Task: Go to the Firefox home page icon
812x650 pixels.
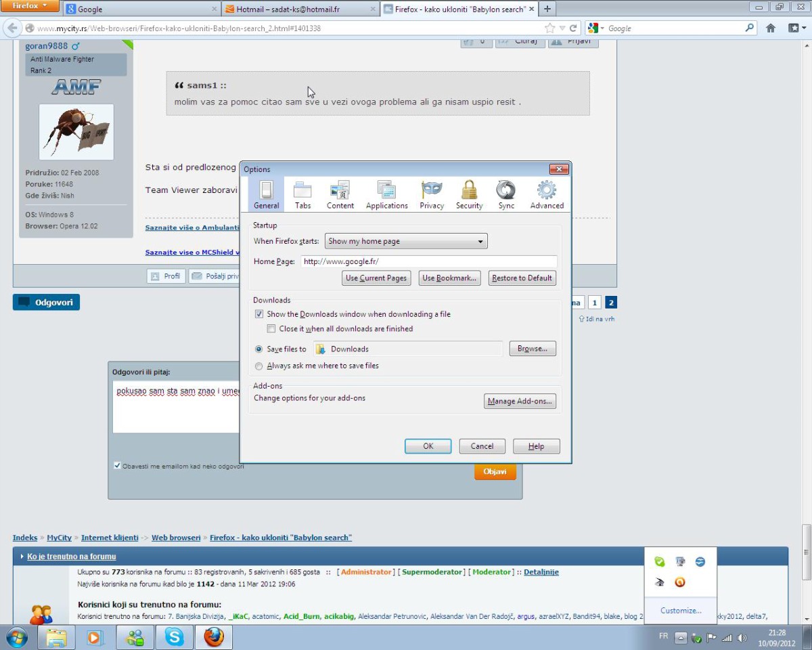Action: 770,28
